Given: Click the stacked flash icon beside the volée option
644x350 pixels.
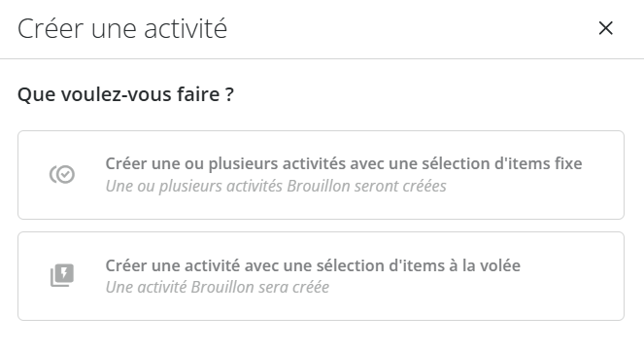Looking at the screenshot, I should pos(62,275).
